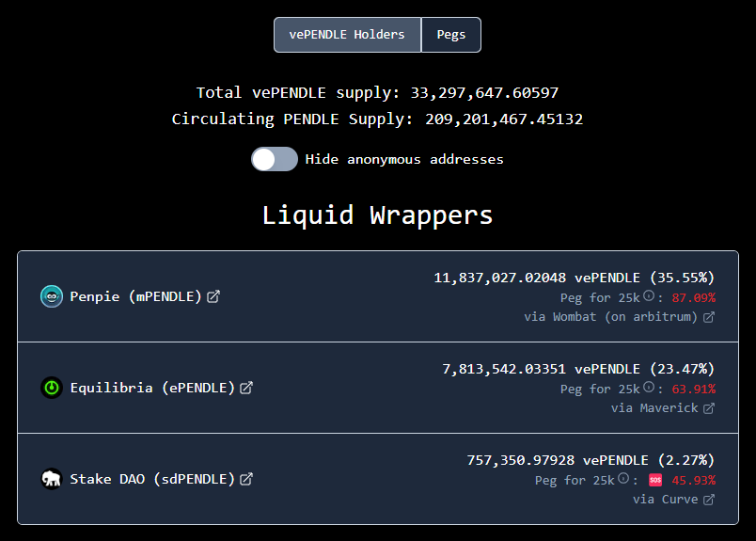Click the SOS badge in Stake DAO row
Screen dimensions: 756x541
(x=655, y=480)
